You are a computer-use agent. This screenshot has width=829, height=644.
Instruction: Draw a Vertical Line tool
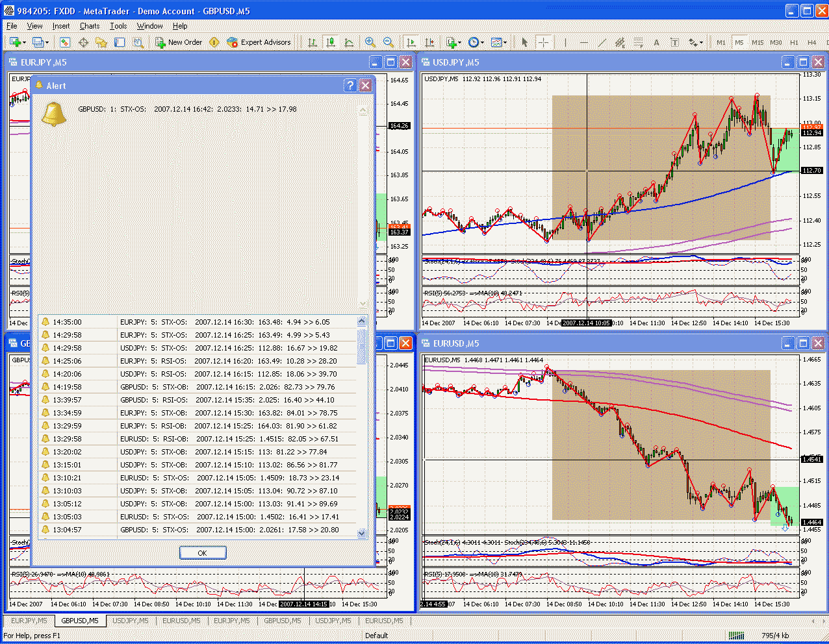[x=565, y=42]
